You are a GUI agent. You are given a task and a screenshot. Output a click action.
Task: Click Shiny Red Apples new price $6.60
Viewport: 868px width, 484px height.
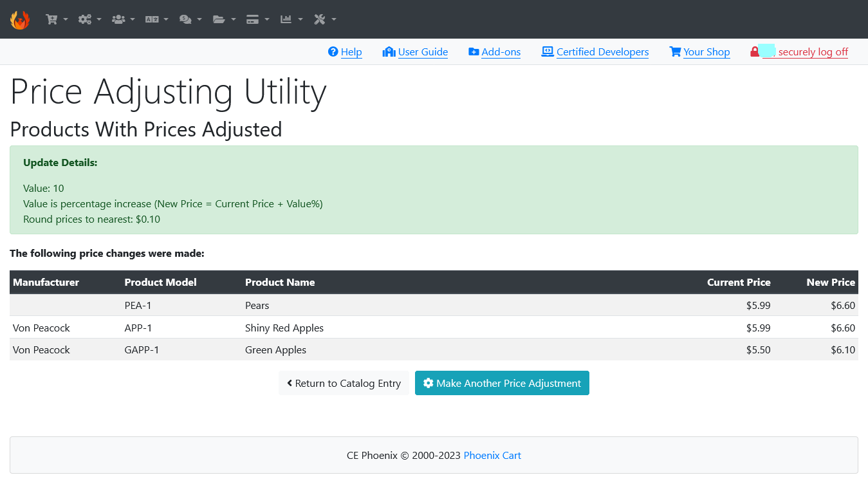tap(843, 328)
